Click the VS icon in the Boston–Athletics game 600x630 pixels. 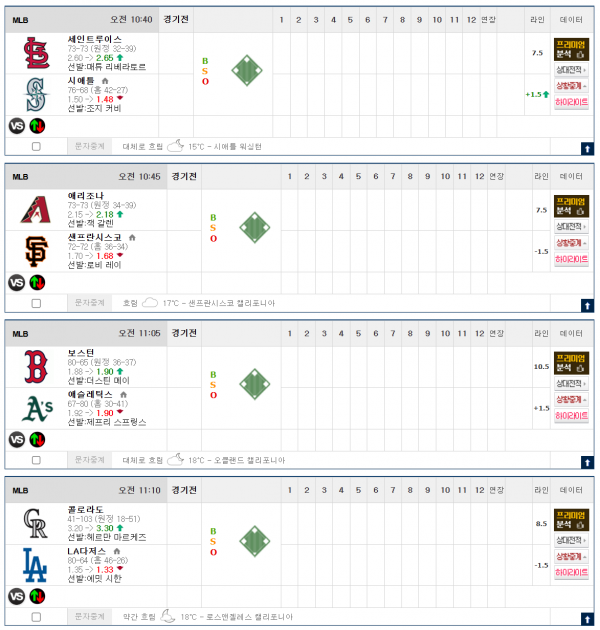tap(17, 440)
